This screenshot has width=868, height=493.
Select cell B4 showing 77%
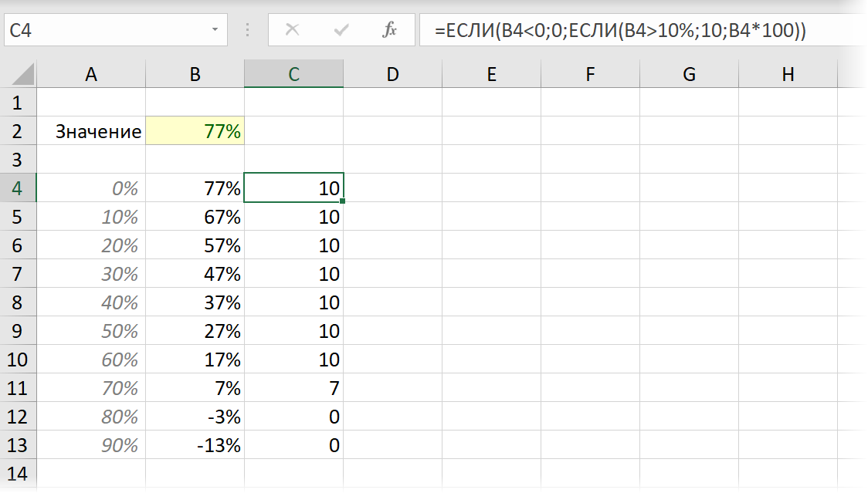tap(195, 188)
